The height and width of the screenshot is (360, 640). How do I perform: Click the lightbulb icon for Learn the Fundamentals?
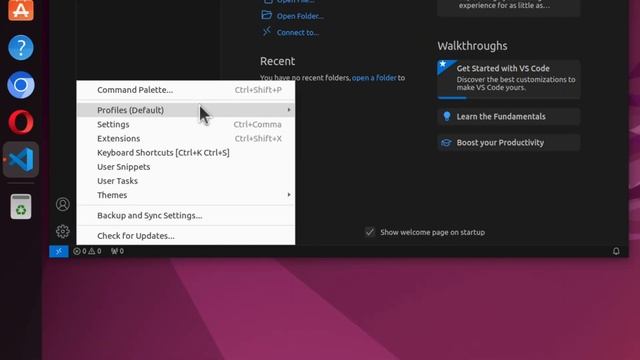point(447,116)
